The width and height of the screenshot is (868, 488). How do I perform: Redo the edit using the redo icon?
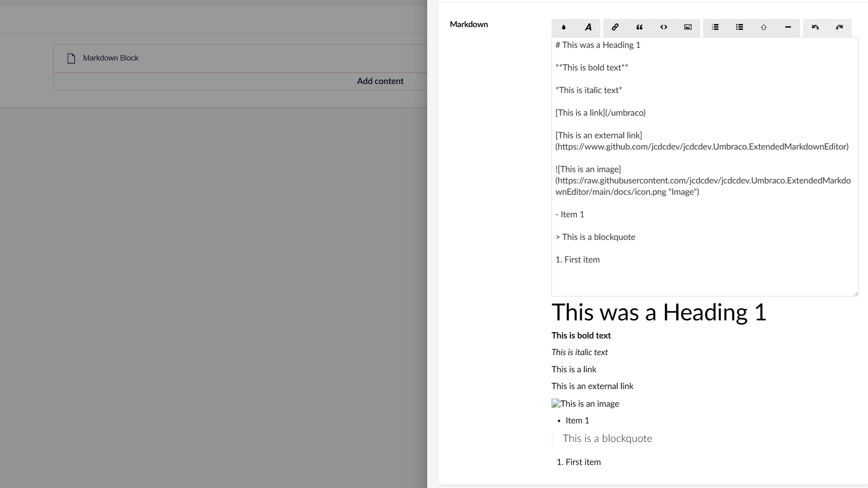[x=840, y=27]
